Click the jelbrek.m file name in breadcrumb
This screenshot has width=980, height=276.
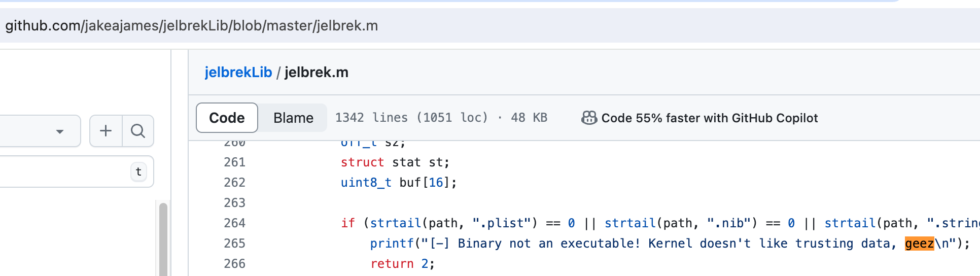(x=316, y=73)
